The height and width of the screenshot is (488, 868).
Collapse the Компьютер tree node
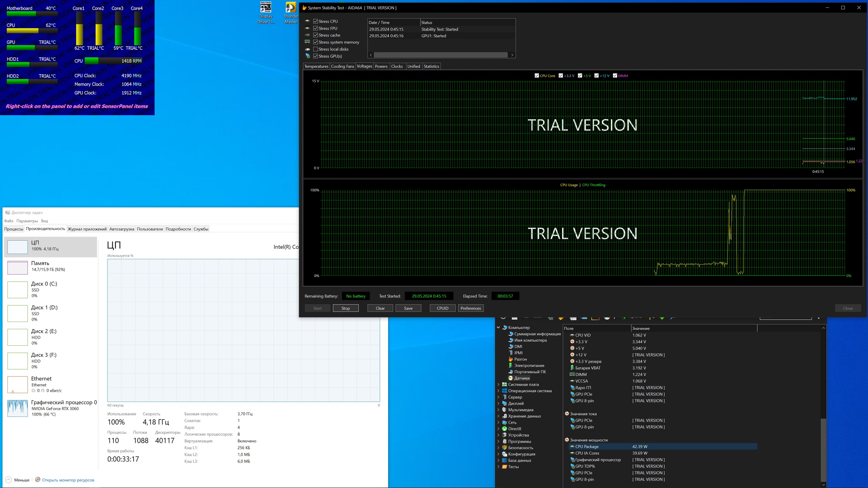(x=498, y=328)
